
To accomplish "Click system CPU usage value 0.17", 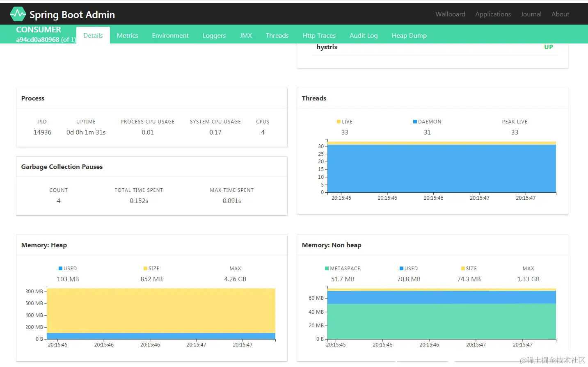I will click(x=215, y=132).
